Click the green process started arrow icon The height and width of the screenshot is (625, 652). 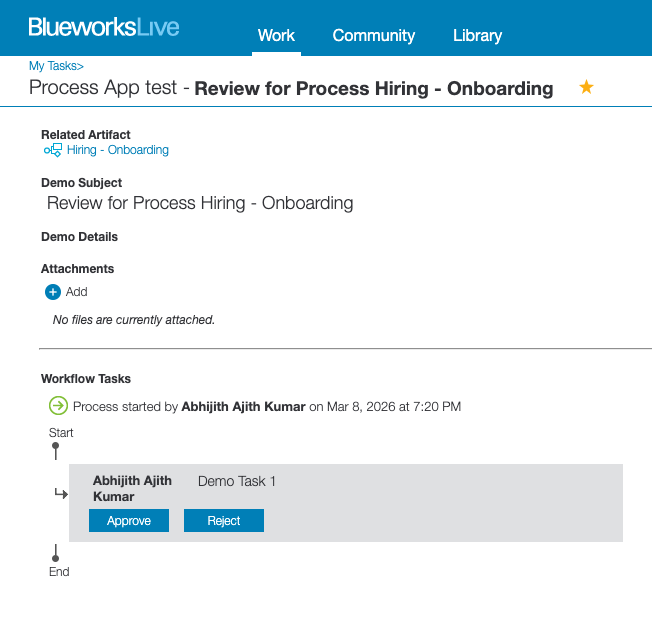click(58, 405)
